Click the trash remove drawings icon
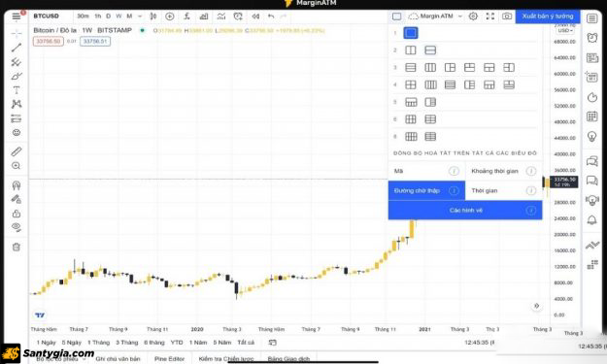Image resolution: width=607 pixels, height=364 pixels. coord(17,247)
